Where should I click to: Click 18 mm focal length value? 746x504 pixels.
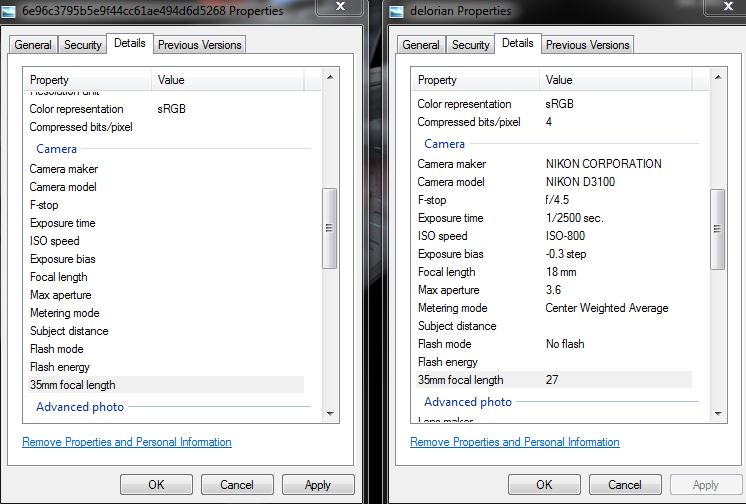coord(561,272)
